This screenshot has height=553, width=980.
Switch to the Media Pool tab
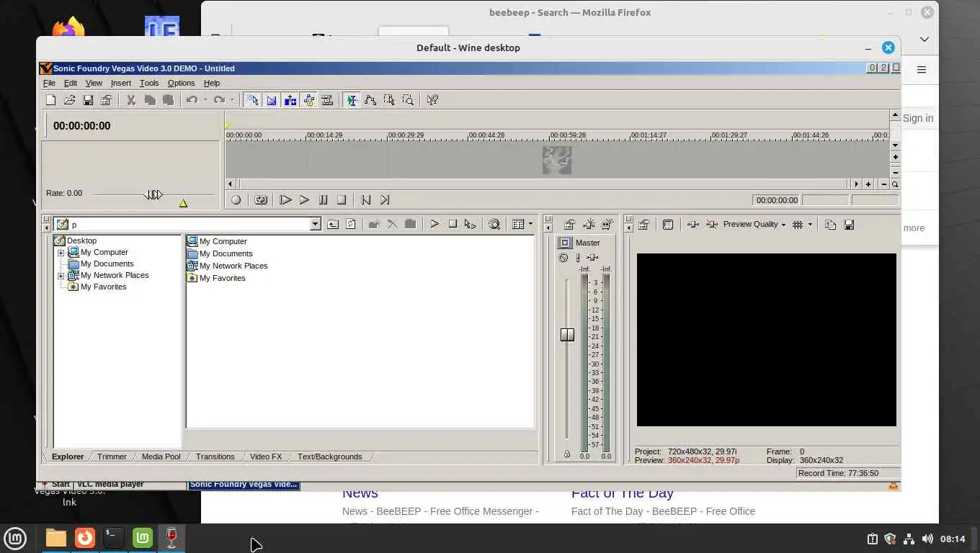[x=161, y=457]
